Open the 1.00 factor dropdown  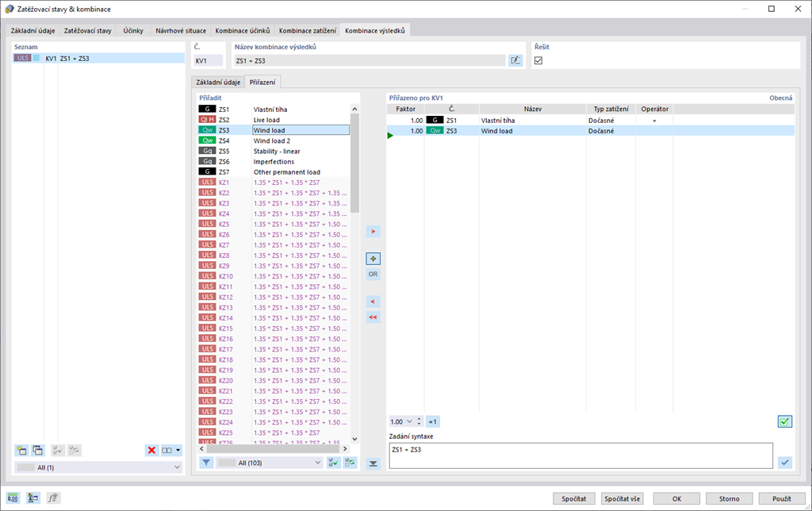click(x=410, y=421)
